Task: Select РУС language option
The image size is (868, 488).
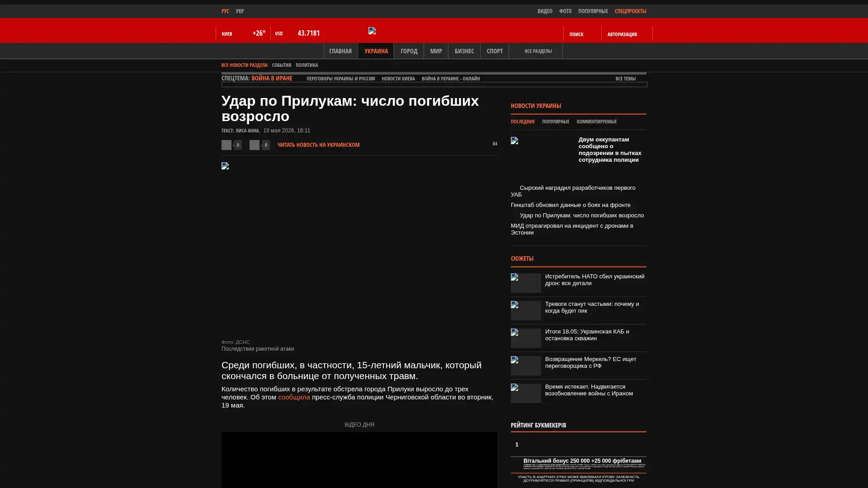Action: coord(225,11)
